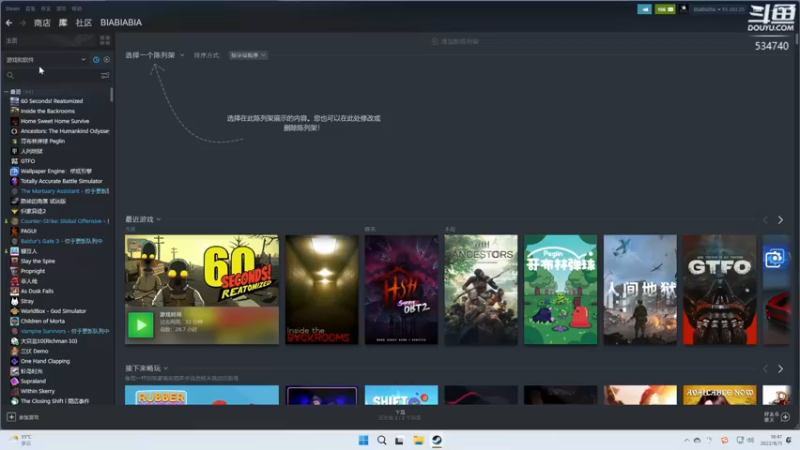This screenshot has width=800, height=450.
Task: Open the announcements megaphone button
Action: (x=644, y=9)
